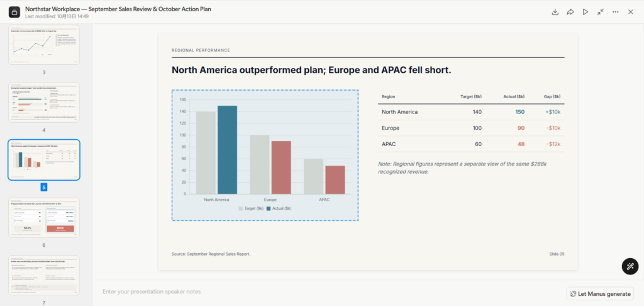Click North America row label in table
This screenshot has height=306, width=644.
point(399,112)
